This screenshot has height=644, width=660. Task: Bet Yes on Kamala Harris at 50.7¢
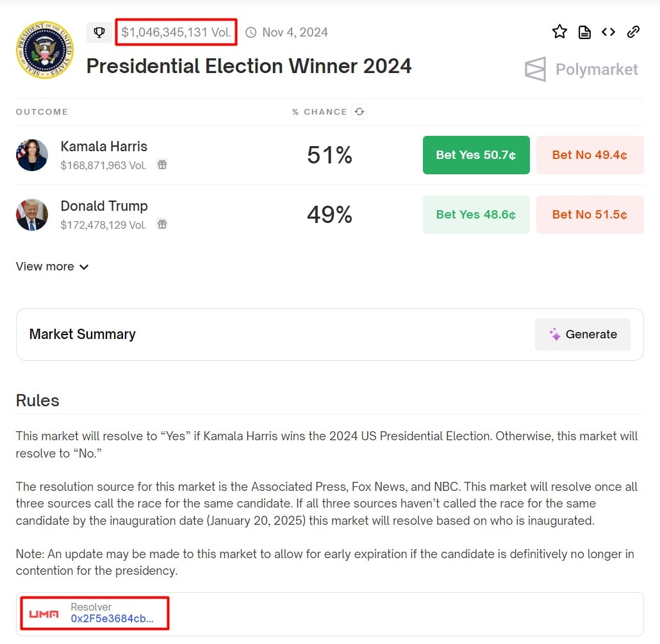pos(476,155)
